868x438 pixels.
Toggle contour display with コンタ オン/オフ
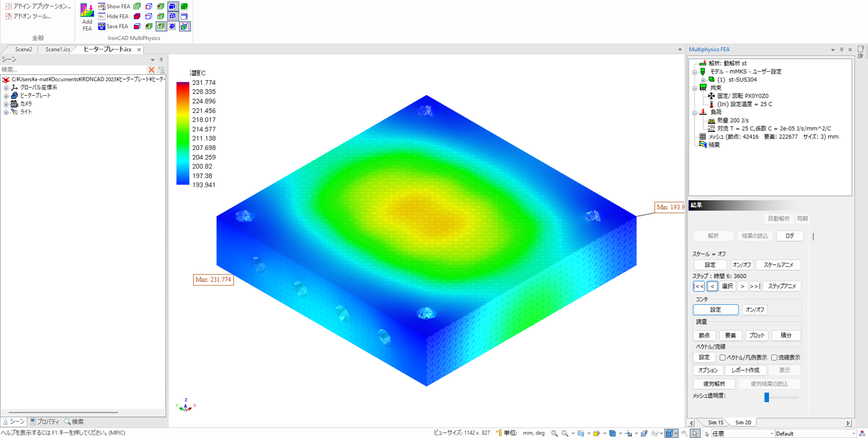pyautogui.click(x=755, y=310)
